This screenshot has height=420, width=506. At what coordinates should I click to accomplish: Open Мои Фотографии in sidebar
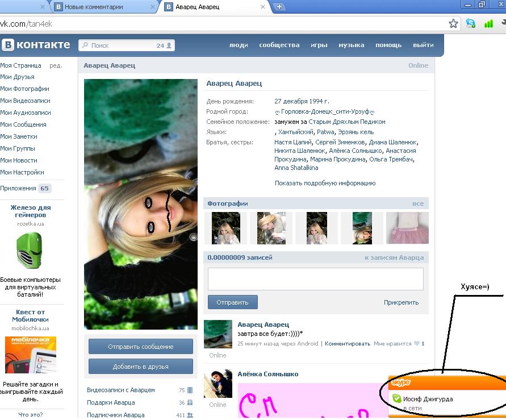pyautogui.click(x=24, y=89)
